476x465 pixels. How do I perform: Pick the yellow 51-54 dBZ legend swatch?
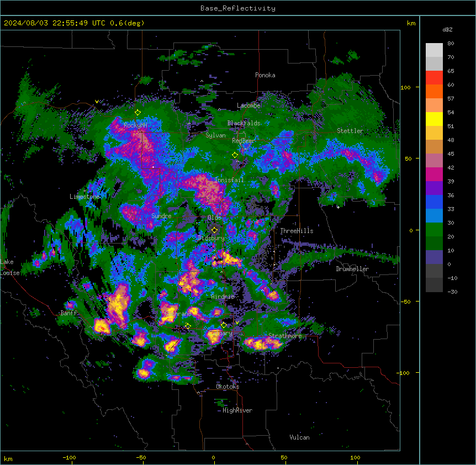point(434,119)
